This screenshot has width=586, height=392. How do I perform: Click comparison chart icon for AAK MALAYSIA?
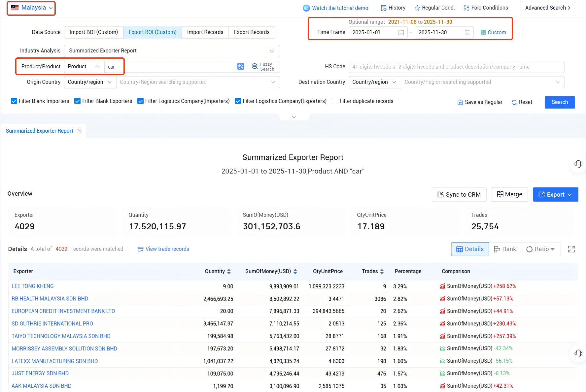[x=442, y=386]
